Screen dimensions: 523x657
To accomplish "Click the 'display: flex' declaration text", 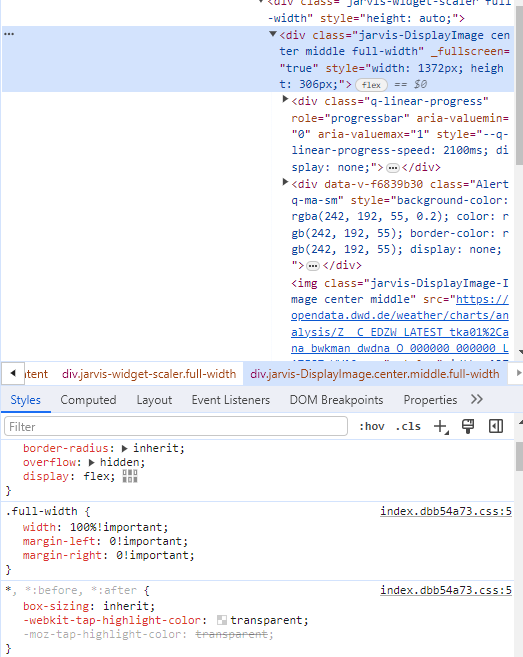I will [x=69, y=476].
